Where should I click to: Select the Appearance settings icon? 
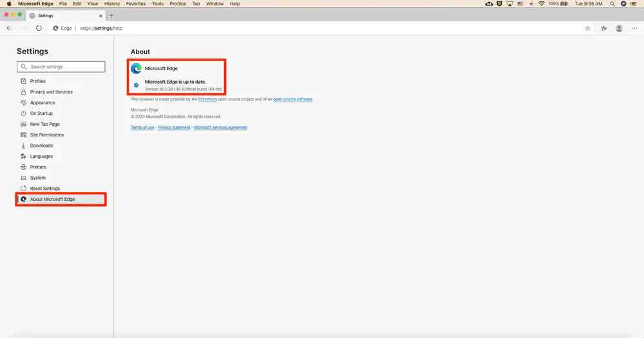click(24, 103)
